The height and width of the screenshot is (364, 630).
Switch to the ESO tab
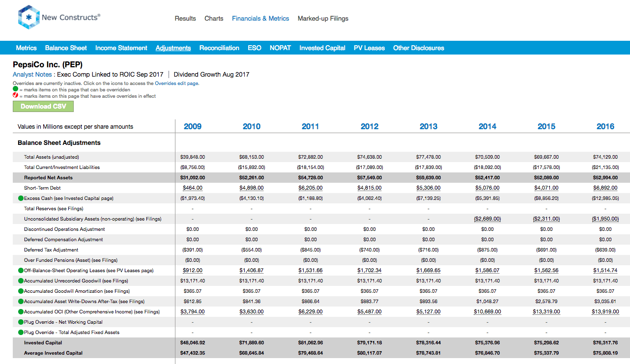(255, 48)
